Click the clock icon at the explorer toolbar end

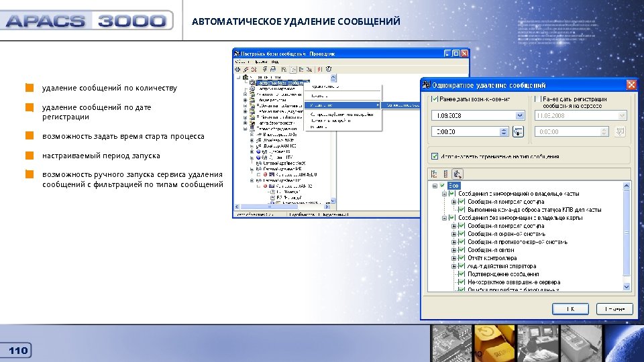[x=329, y=69]
